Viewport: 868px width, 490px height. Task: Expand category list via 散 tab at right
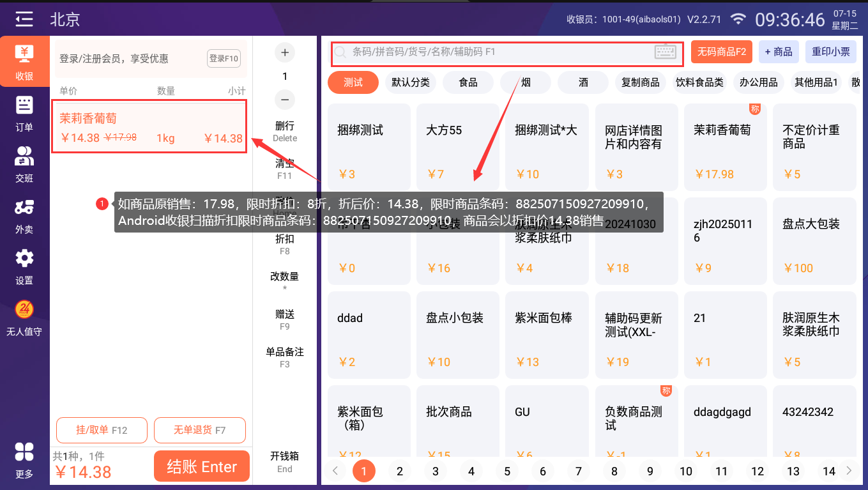click(855, 82)
